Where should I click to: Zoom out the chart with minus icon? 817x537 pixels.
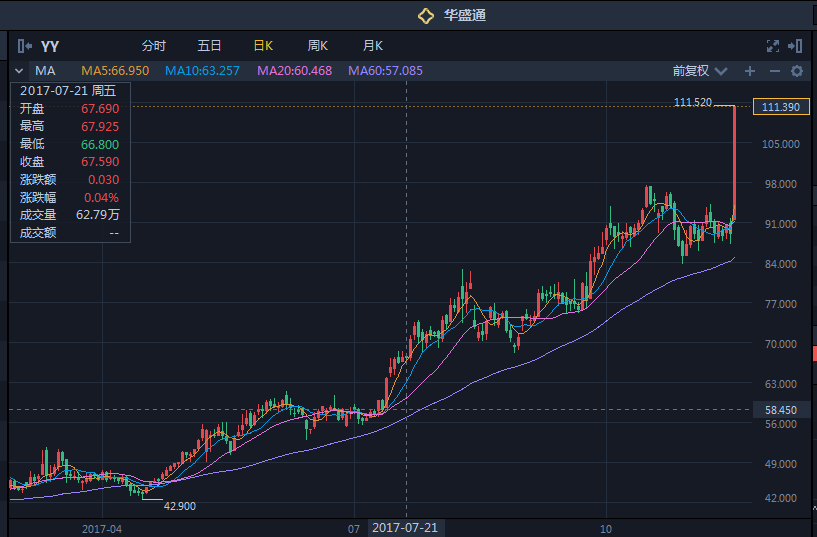pyautogui.click(x=774, y=71)
